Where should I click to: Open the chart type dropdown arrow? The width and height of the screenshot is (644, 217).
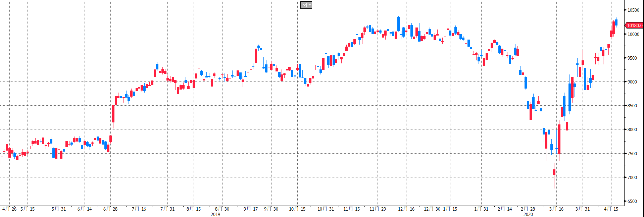(309, 5)
